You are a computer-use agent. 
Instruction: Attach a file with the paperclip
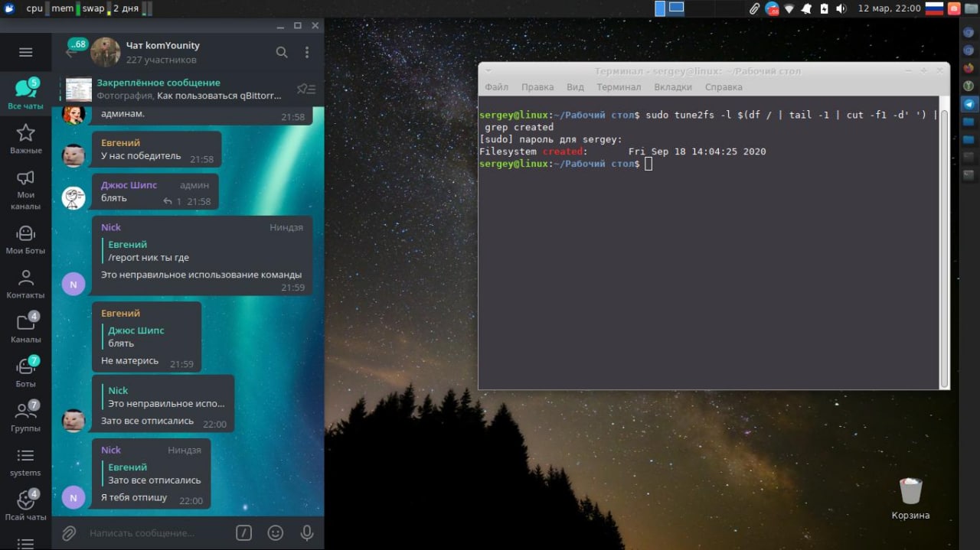coord(69,532)
